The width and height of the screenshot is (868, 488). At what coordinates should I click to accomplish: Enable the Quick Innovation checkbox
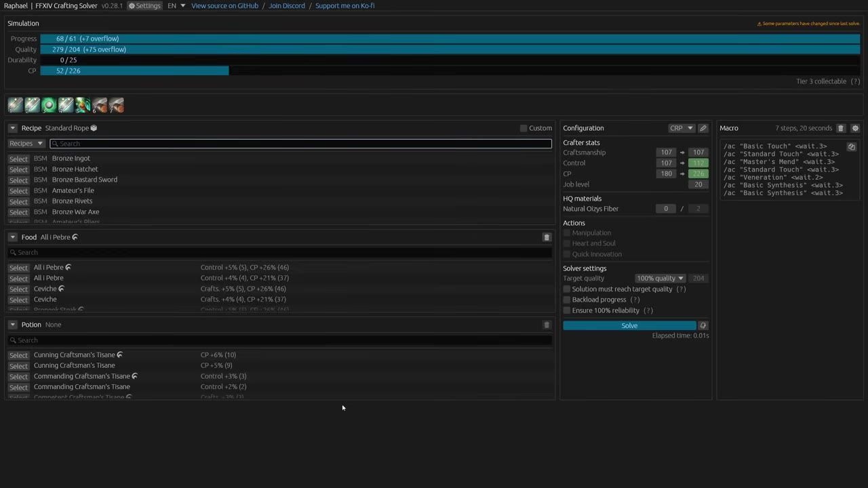(567, 255)
